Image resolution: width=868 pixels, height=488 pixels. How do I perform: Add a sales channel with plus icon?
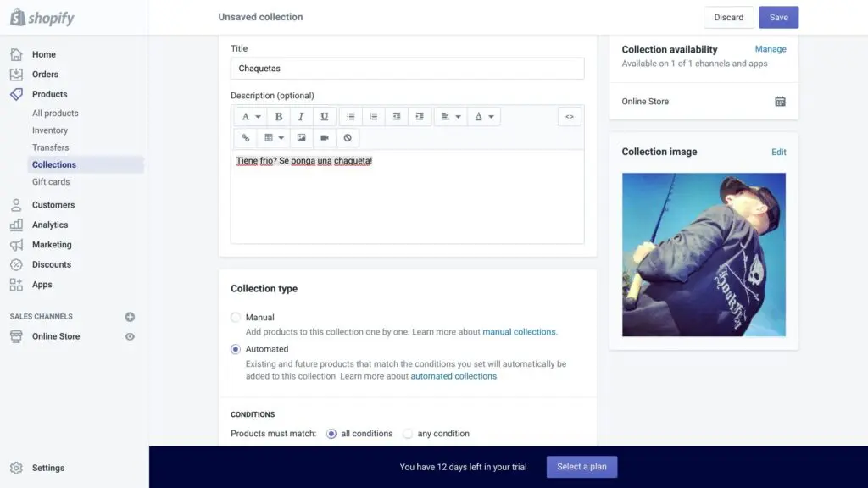130,317
